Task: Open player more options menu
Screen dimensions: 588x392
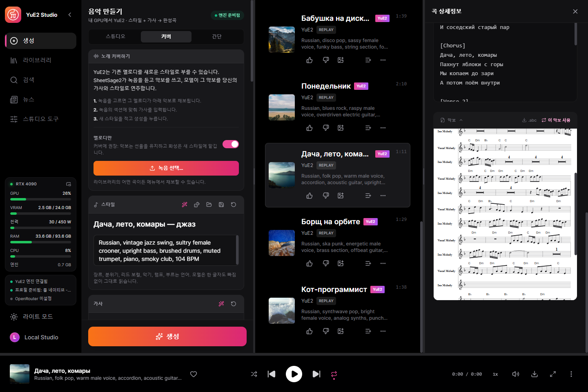Action: (x=571, y=374)
